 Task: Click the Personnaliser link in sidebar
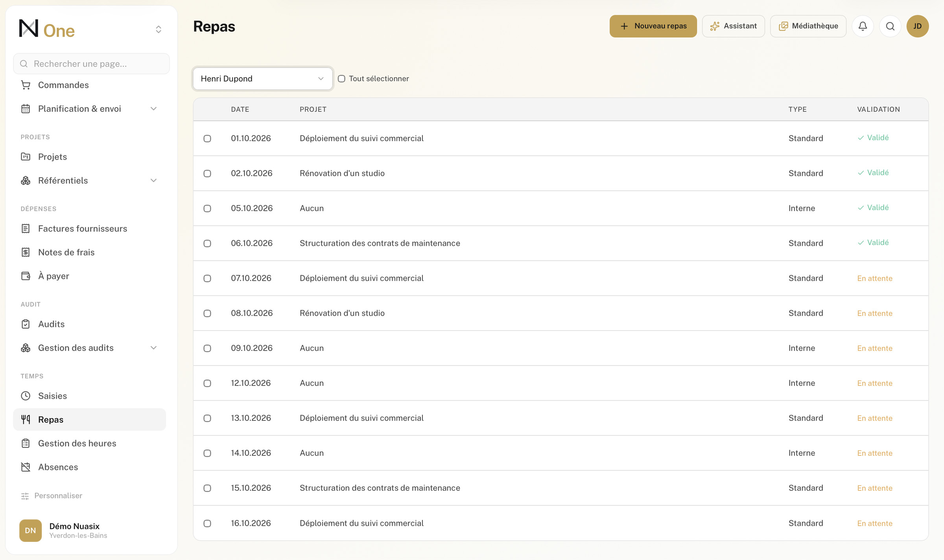tap(52, 496)
